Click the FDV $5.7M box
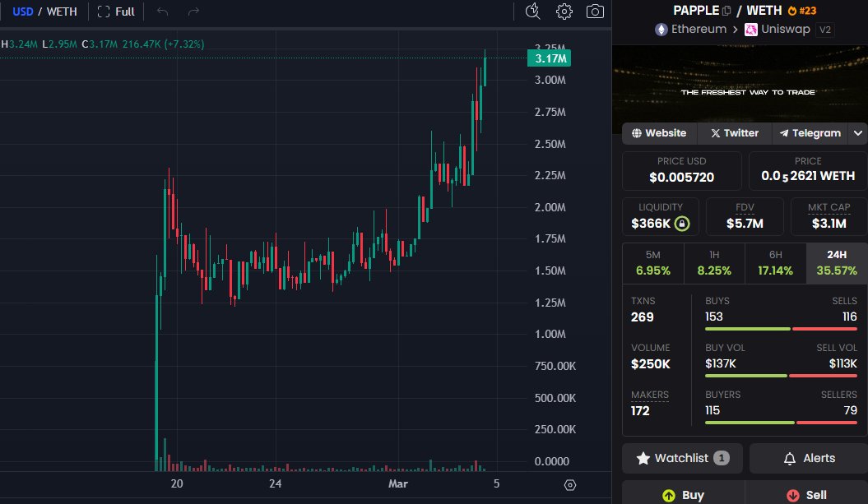Image resolution: width=868 pixels, height=504 pixels. (745, 216)
